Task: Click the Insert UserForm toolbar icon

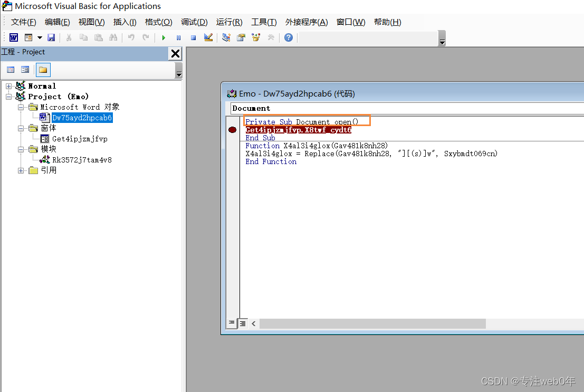Action: [x=28, y=37]
